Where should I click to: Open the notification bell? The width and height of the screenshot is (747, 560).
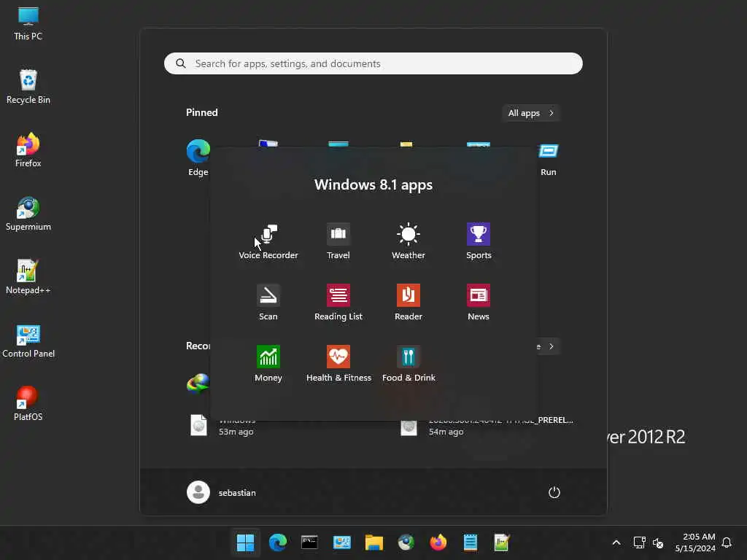727,542
